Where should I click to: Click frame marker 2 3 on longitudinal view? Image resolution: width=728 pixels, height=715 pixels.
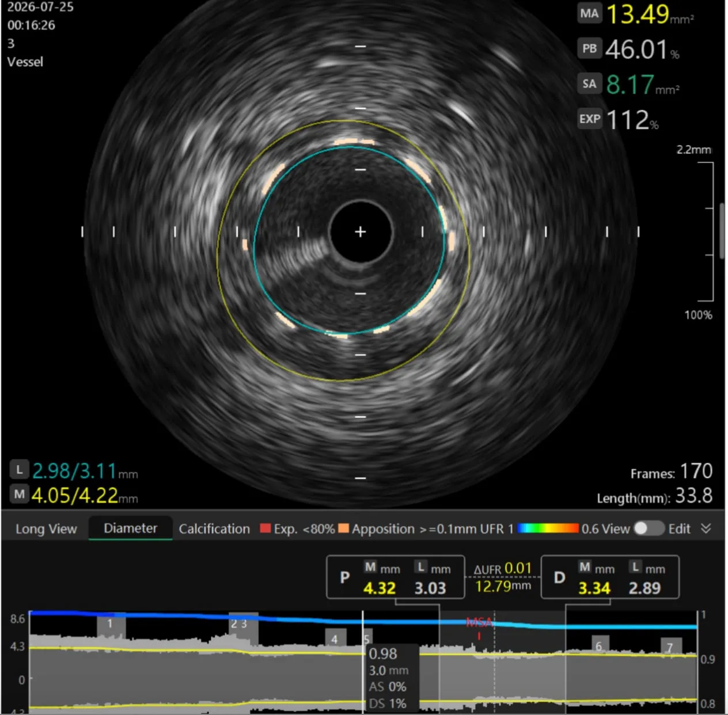click(242, 624)
